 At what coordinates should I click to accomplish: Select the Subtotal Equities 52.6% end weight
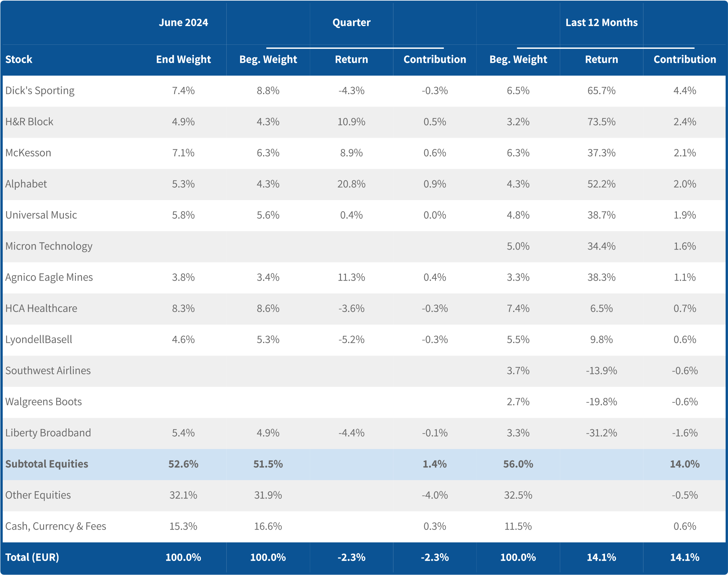(183, 464)
